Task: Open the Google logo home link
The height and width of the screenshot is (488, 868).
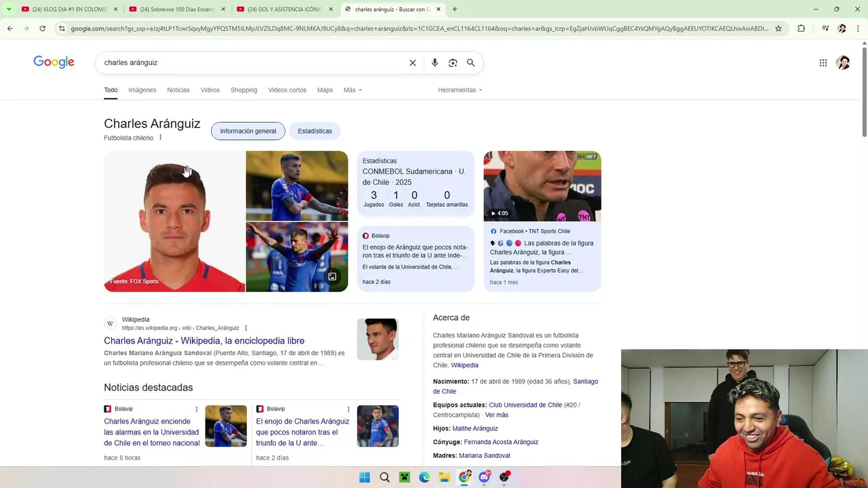Action: 54,62
